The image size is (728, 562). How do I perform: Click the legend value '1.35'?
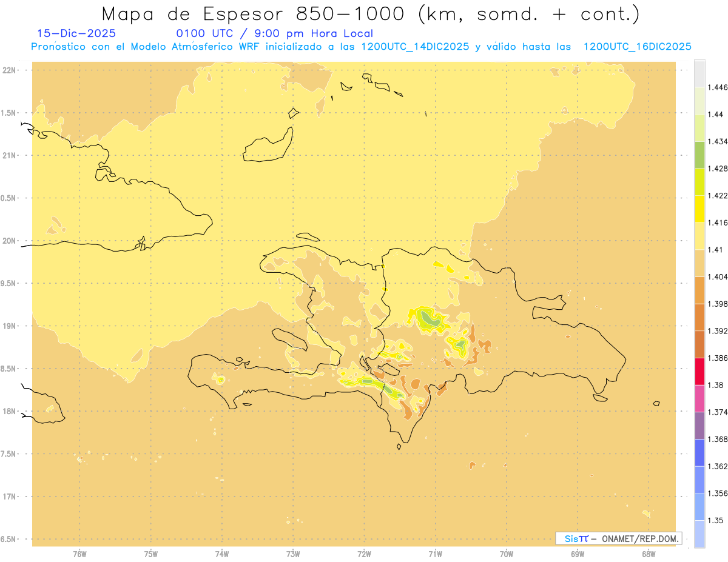[715, 520]
